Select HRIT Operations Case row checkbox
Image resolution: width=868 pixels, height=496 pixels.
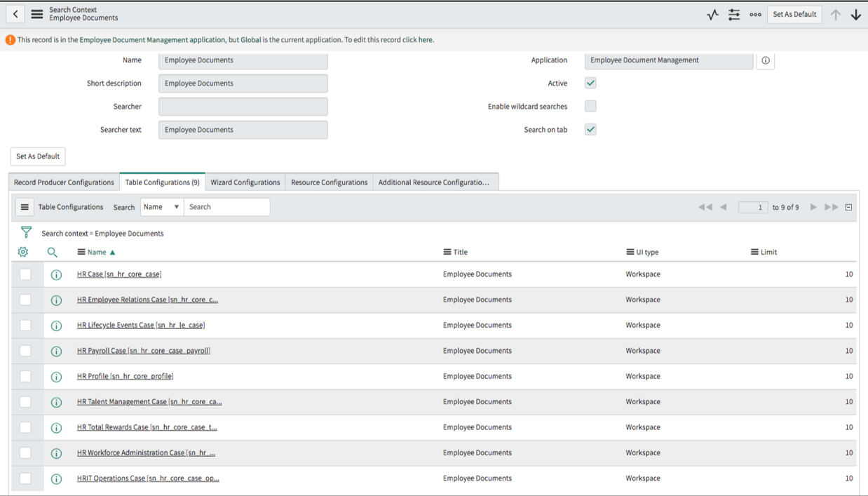25,478
